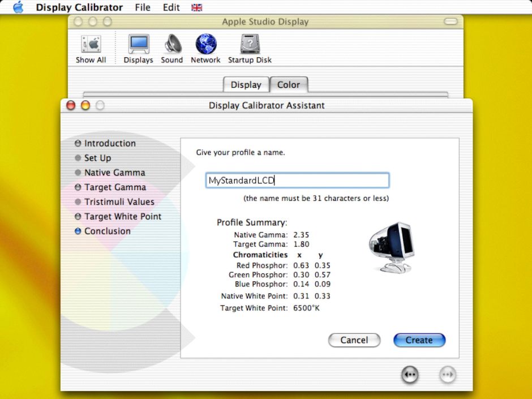Open the File menu
This screenshot has width=532, height=399.
pos(143,7)
